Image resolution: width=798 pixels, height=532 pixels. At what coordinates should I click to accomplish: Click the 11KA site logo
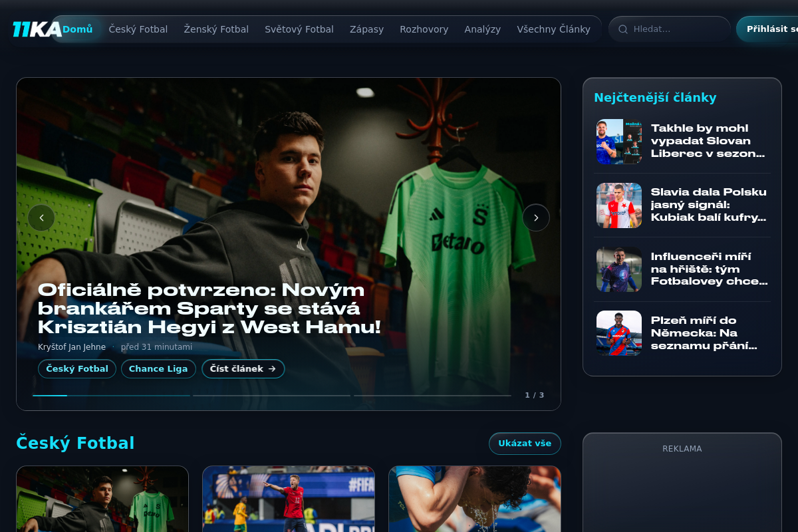tap(37, 29)
